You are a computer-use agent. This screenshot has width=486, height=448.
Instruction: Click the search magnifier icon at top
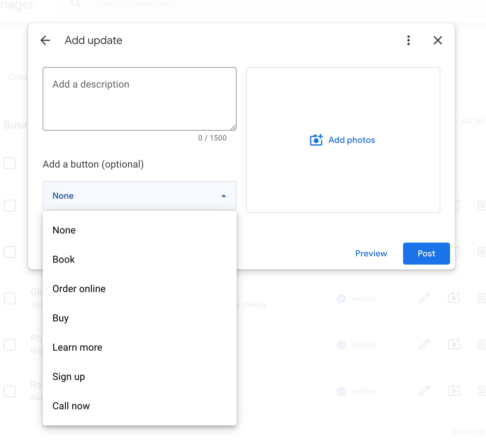click(76, 4)
